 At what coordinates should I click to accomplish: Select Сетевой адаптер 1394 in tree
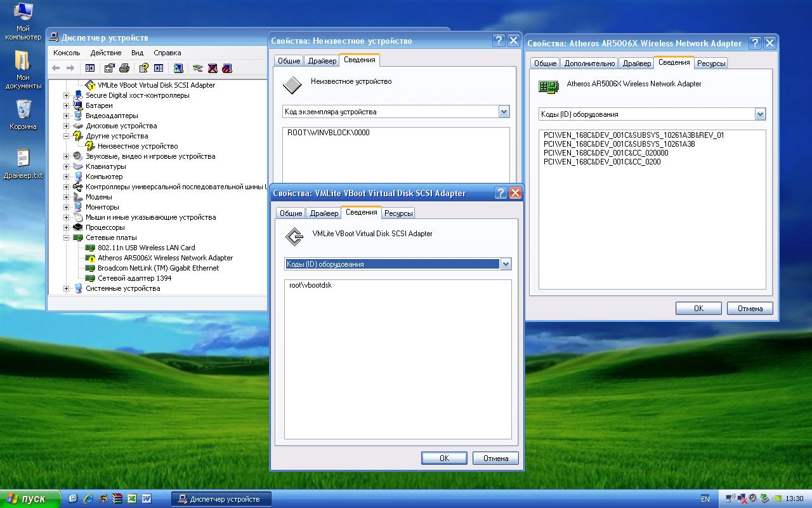134,278
